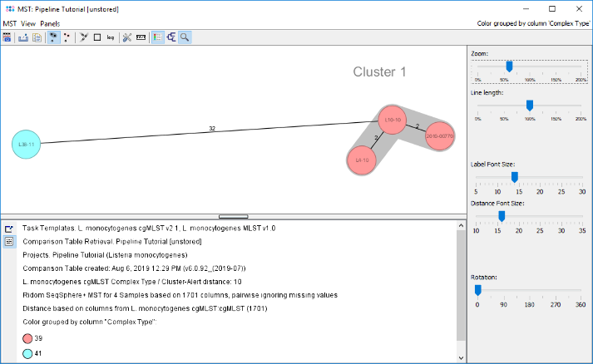The height and width of the screenshot is (364, 593).
Task: Open the View menu
Action: click(29, 23)
